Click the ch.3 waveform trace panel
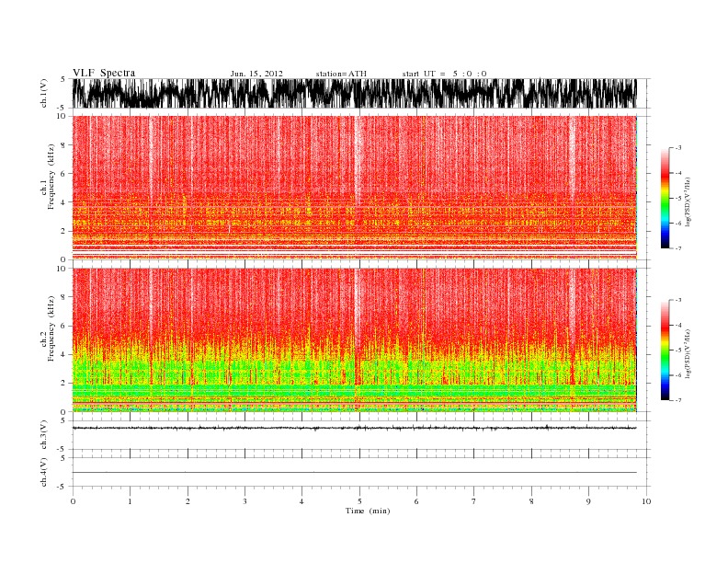 coord(361,435)
